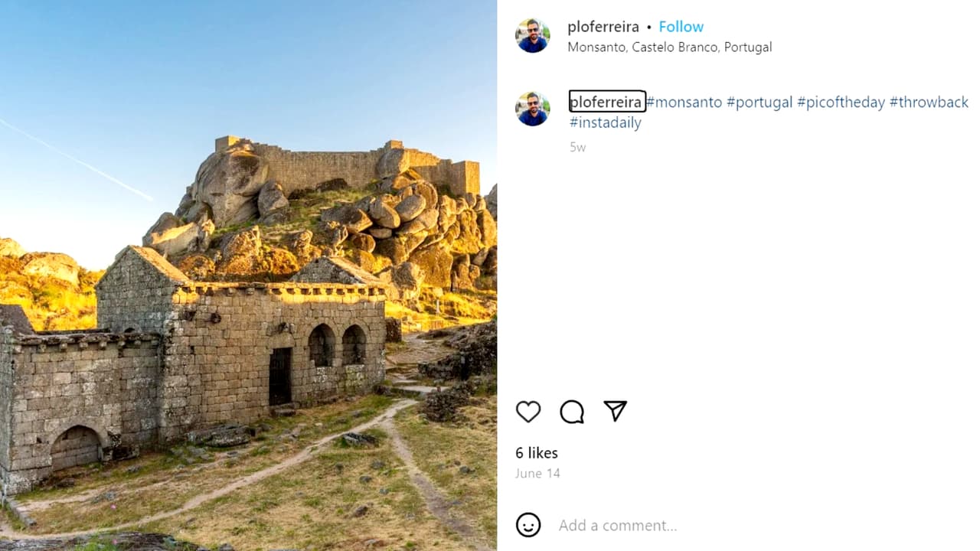
Task: Open the #monsanto hashtag
Action: 684,102
